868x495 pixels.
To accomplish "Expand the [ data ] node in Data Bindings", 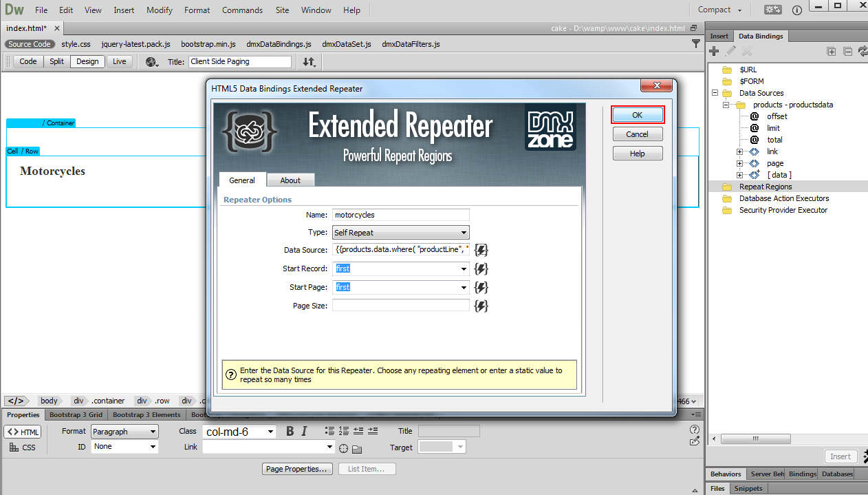I will click(739, 175).
